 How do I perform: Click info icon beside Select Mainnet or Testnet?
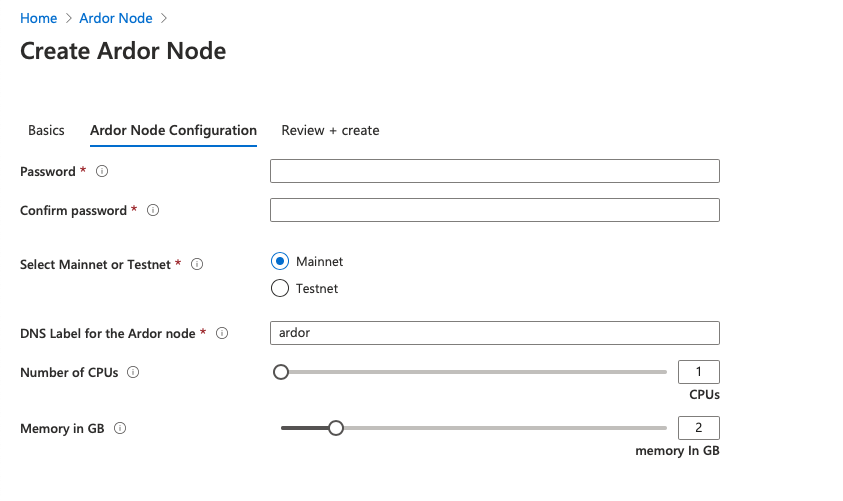pos(197,264)
